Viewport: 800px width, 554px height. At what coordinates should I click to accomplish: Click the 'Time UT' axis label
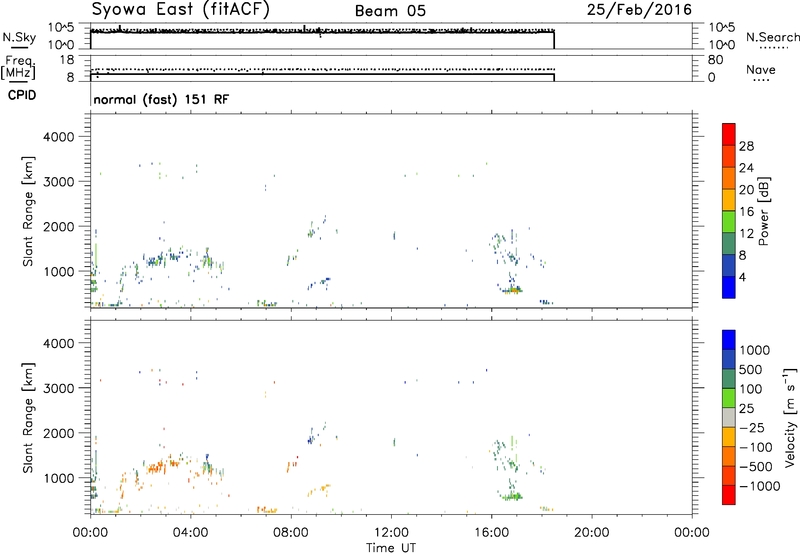coord(391,548)
